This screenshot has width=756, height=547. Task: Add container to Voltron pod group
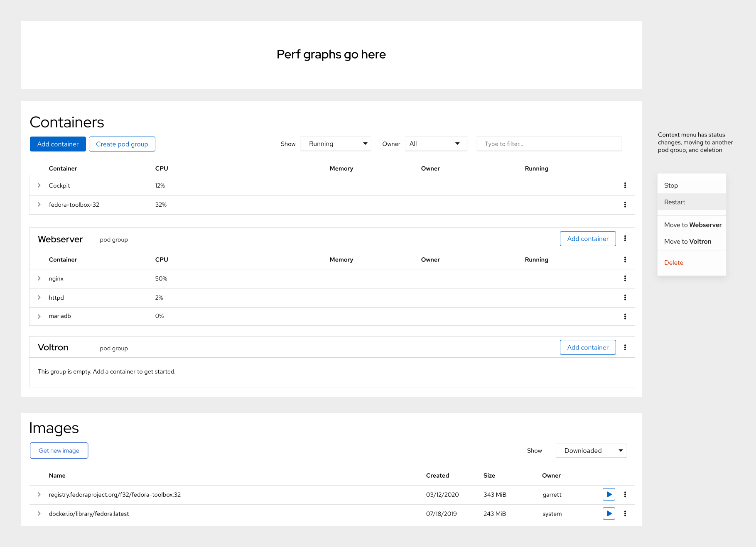[588, 347]
